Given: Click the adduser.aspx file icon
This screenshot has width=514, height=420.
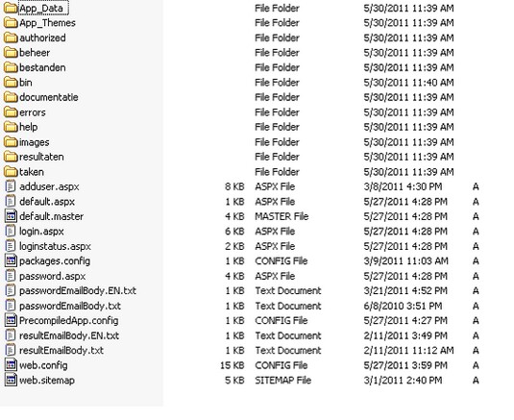Looking at the screenshot, I should (x=11, y=186).
